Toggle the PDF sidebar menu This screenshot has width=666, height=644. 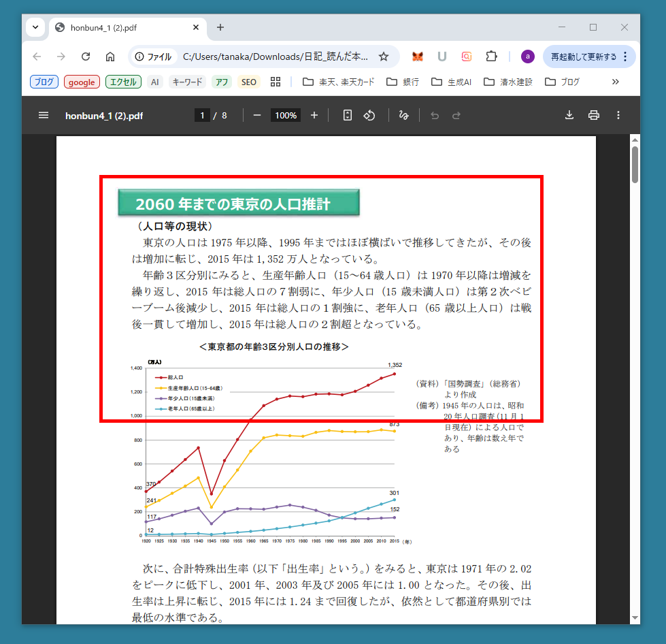(44, 115)
